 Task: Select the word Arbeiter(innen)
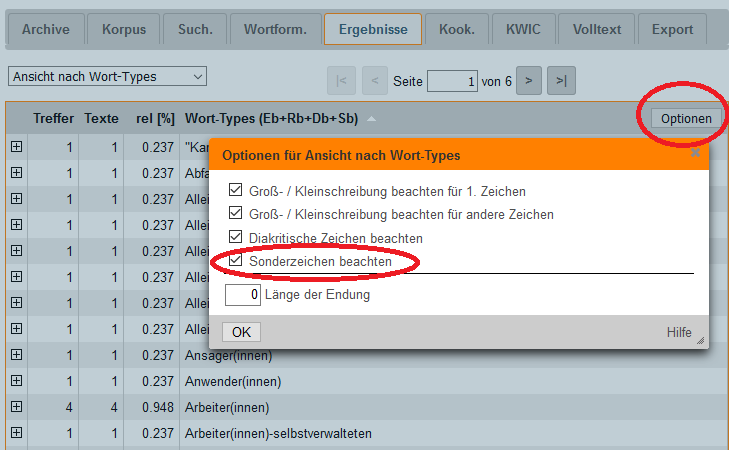pos(227,408)
